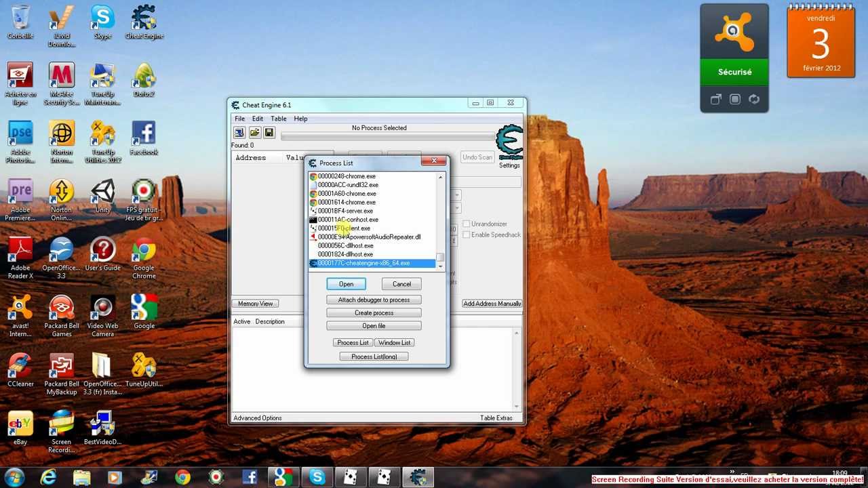Select the Norton Online desktop icon
Viewport: 868px width, 488px height.
[62, 200]
